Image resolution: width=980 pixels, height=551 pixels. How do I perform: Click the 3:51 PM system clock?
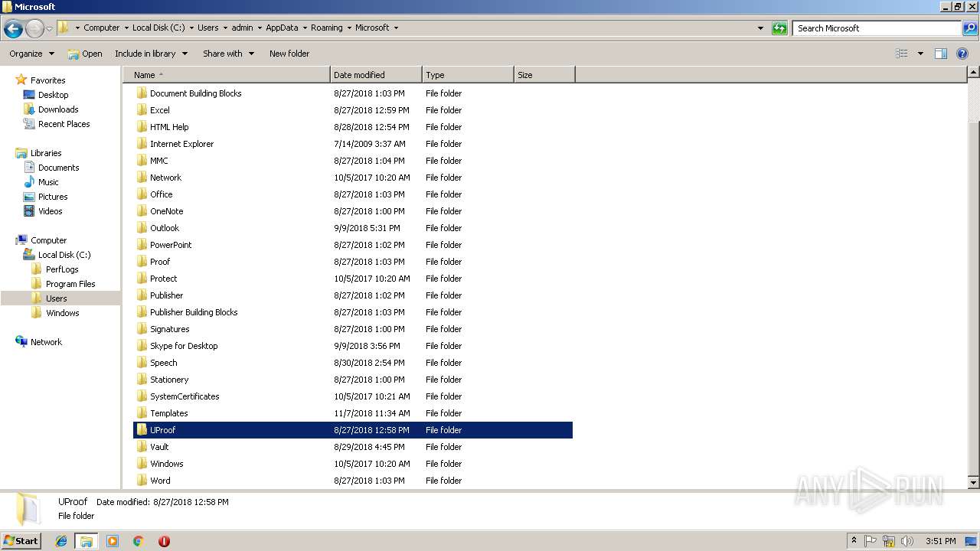click(940, 541)
